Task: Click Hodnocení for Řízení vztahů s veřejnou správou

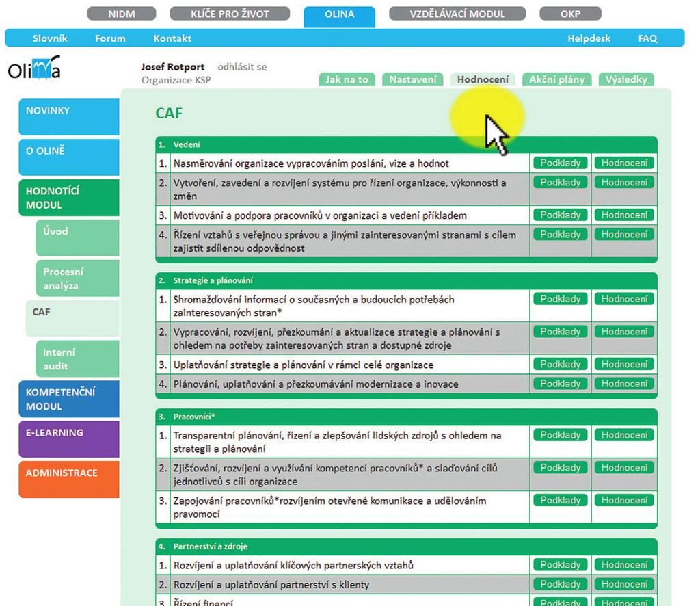Action: 624,235
